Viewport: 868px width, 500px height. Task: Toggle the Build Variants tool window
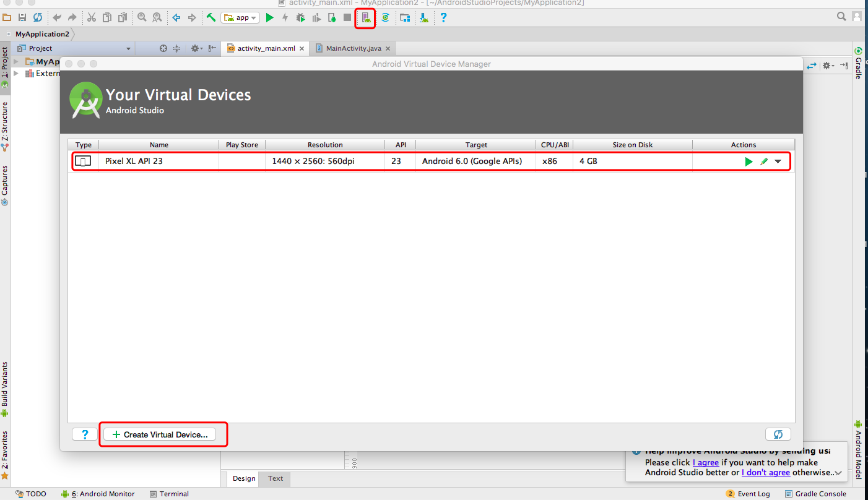pyautogui.click(x=5, y=389)
